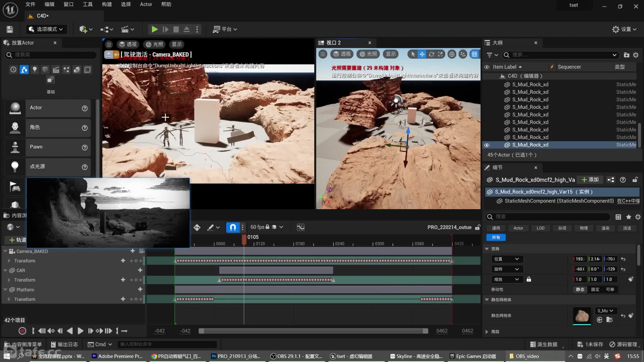Image resolution: width=644 pixels, height=362 pixels.
Task: Select the 物理 physics filter in Details
Action: coord(584,228)
